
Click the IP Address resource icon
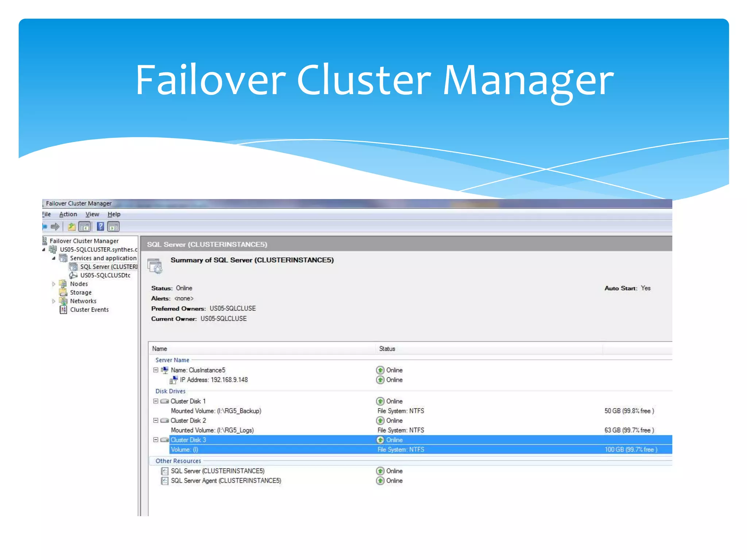tap(174, 380)
